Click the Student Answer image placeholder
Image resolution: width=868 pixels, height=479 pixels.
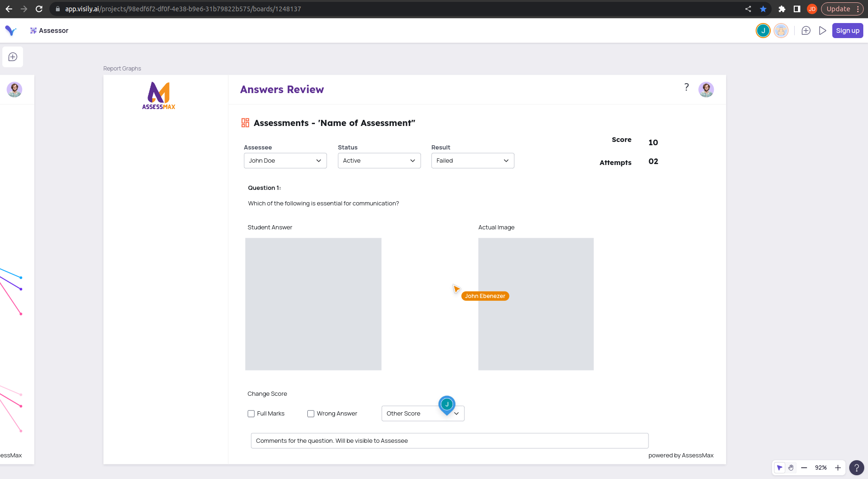(313, 304)
